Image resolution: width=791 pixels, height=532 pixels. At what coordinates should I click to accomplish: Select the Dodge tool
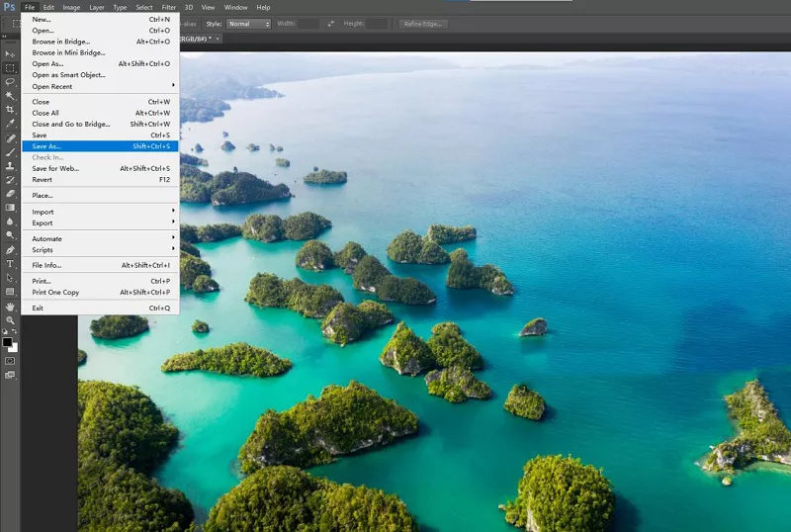point(10,235)
